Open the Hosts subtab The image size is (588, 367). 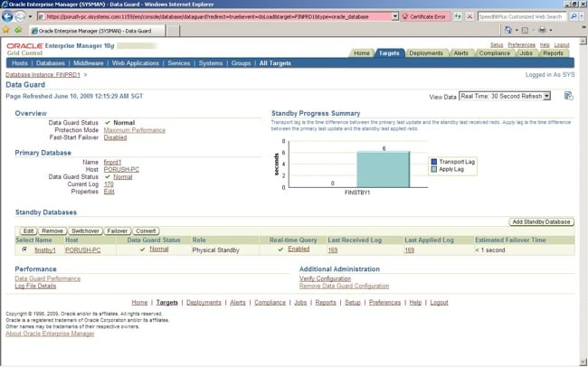click(x=20, y=63)
